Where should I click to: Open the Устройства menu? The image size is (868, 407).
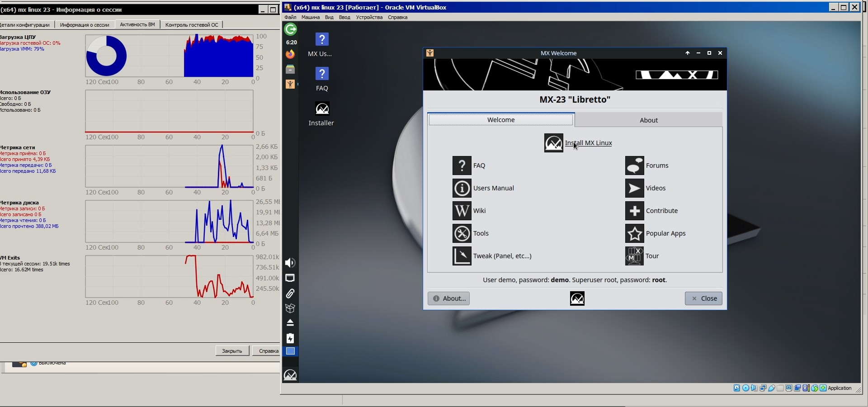tap(369, 17)
